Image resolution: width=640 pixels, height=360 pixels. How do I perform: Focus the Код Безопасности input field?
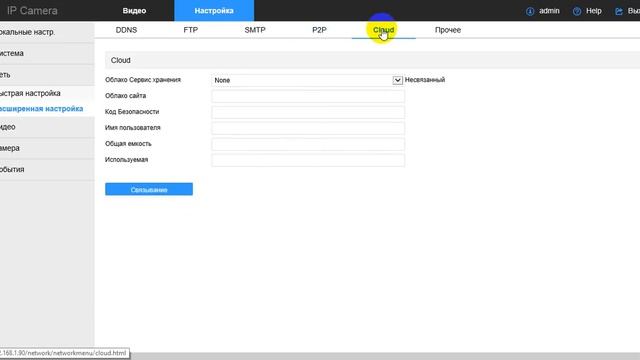308,112
